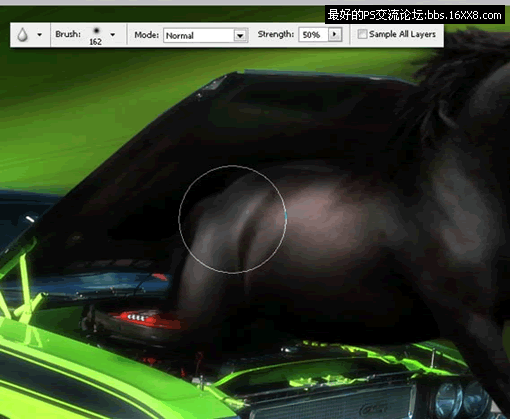This screenshot has height=419, width=510.
Task: Open the Mode dropdown arrow button
Action: [240, 35]
